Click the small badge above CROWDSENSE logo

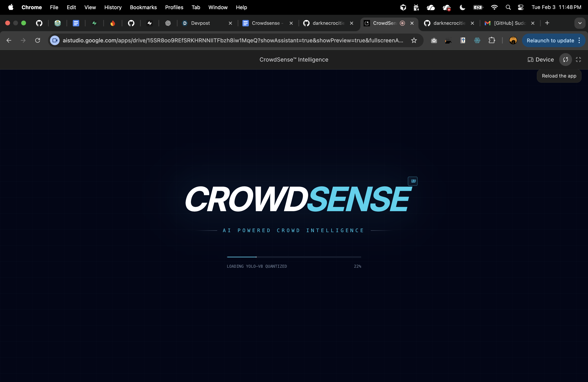(413, 181)
